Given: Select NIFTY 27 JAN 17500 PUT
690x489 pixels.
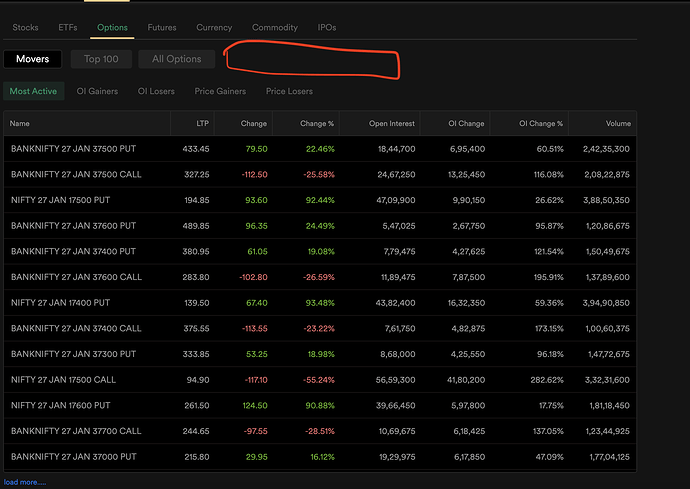Looking at the screenshot, I should 320,200.
